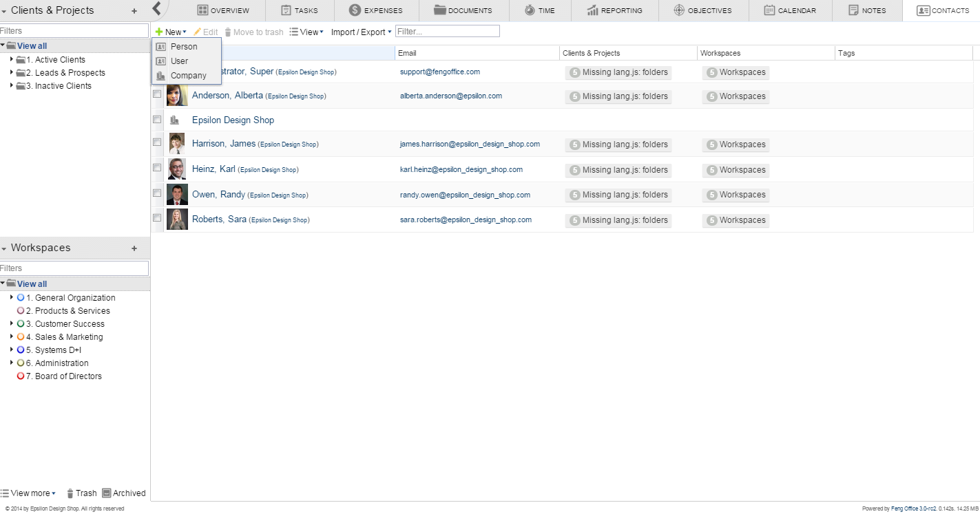This screenshot has height=514, width=980.
Task: Click the Calendar tab icon
Action: (769, 10)
